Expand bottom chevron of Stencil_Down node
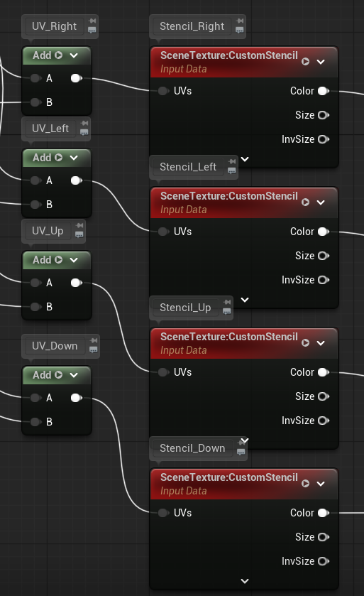 [245, 581]
